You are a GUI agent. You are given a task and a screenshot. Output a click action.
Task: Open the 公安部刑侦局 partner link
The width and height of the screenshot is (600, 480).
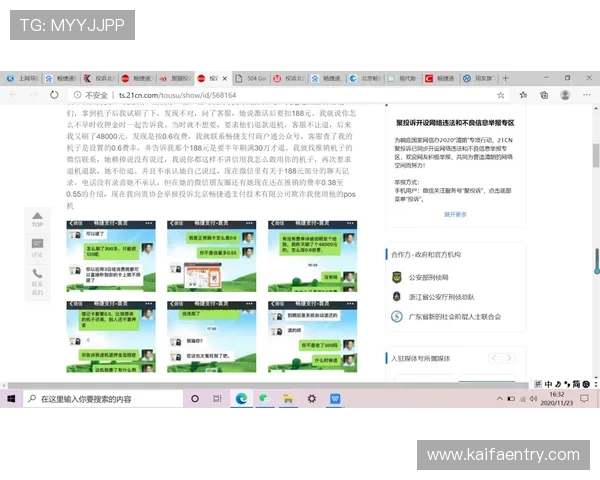point(428,278)
